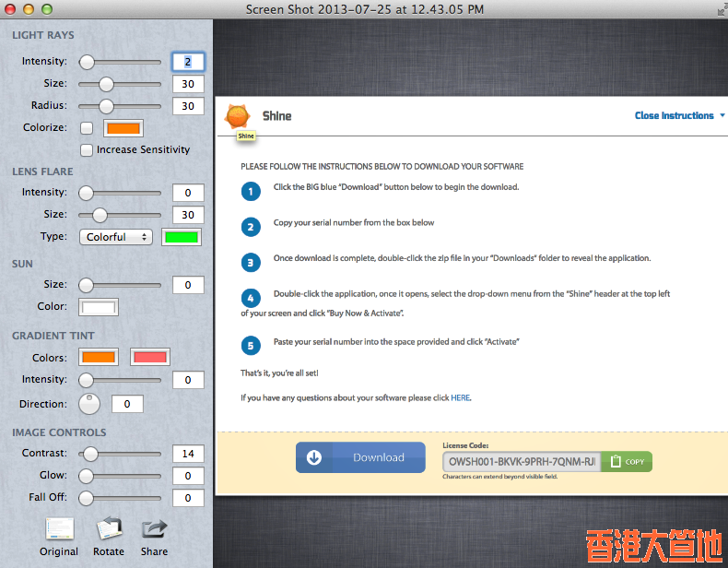The height and width of the screenshot is (568, 728).
Task: Click the download arrow icon on the Download button
Action: point(314,457)
